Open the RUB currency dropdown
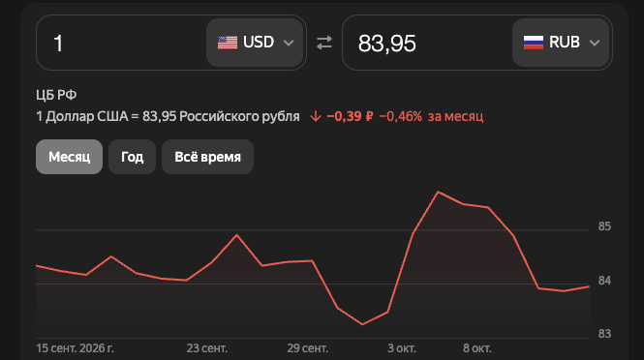644x360 pixels. (561, 43)
